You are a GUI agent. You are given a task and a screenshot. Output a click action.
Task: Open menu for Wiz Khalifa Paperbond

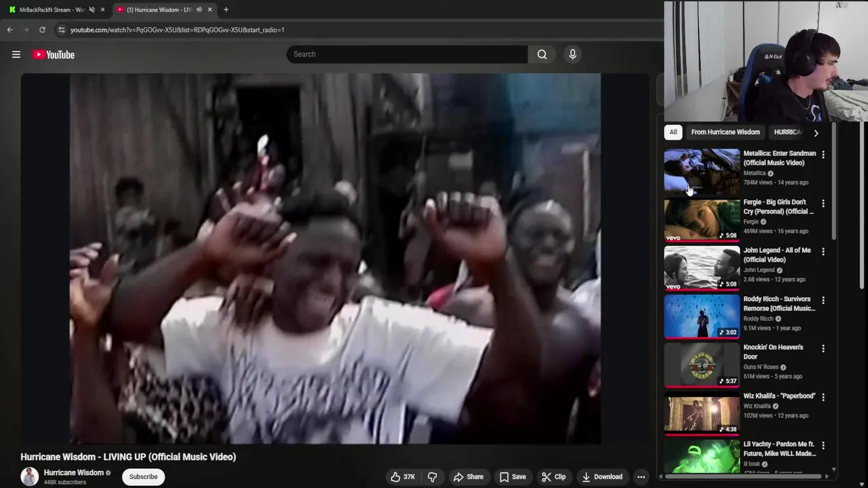[x=823, y=397]
